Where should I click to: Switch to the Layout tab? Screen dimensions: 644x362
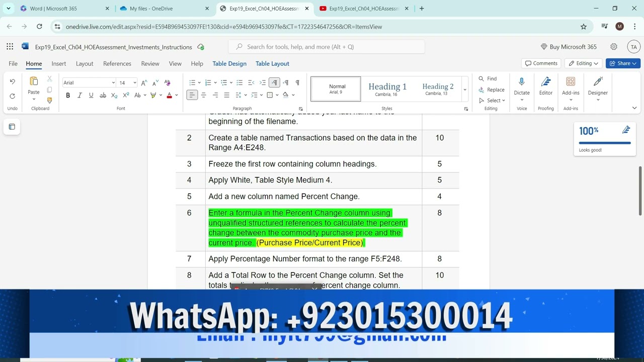85,64
